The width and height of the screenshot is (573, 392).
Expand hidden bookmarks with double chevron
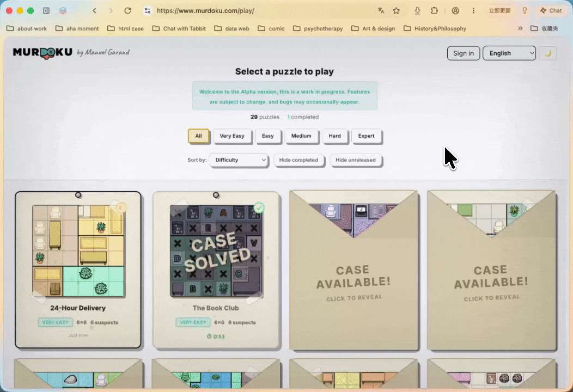[x=520, y=28]
